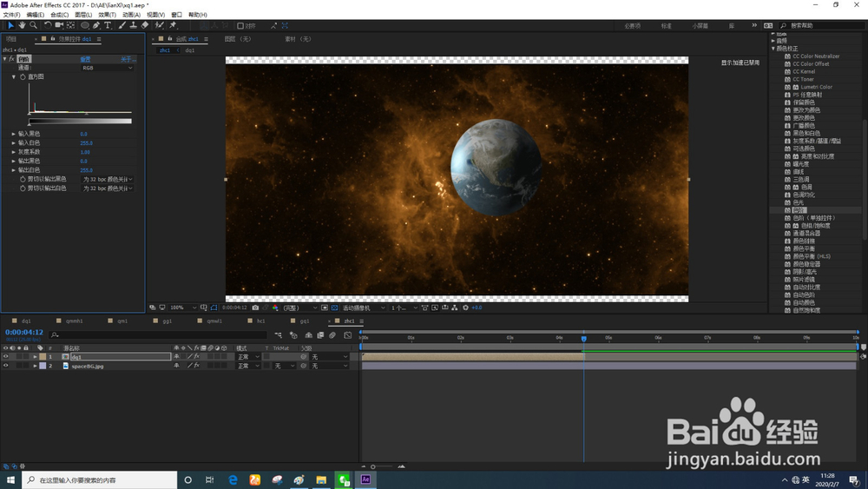Select the Roto Brush tool
Screen dimensions: 868x489
[x=160, y=25]
